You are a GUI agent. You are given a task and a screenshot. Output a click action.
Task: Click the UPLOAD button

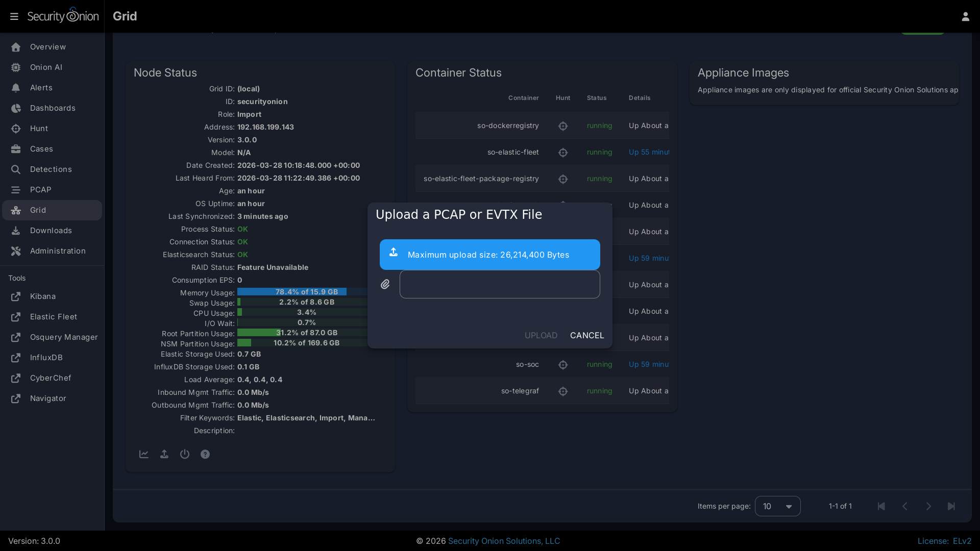(x=541, y=335)
